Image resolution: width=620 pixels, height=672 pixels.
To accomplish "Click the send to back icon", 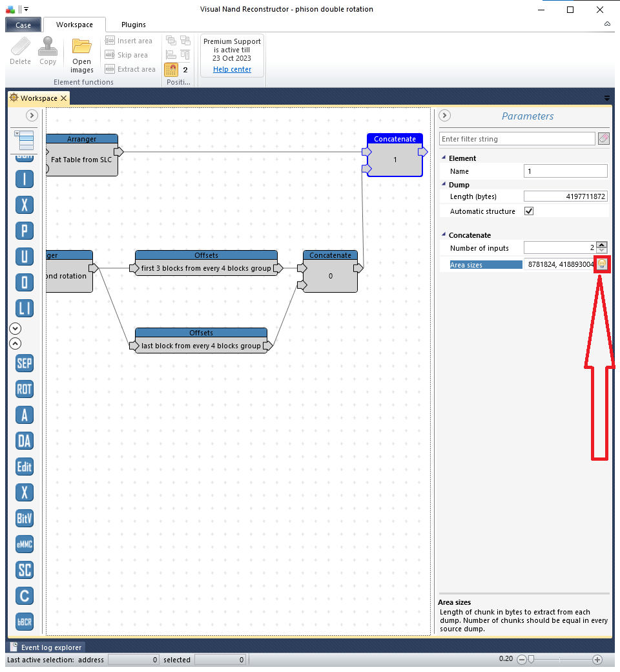I will (x=185, y=41).
